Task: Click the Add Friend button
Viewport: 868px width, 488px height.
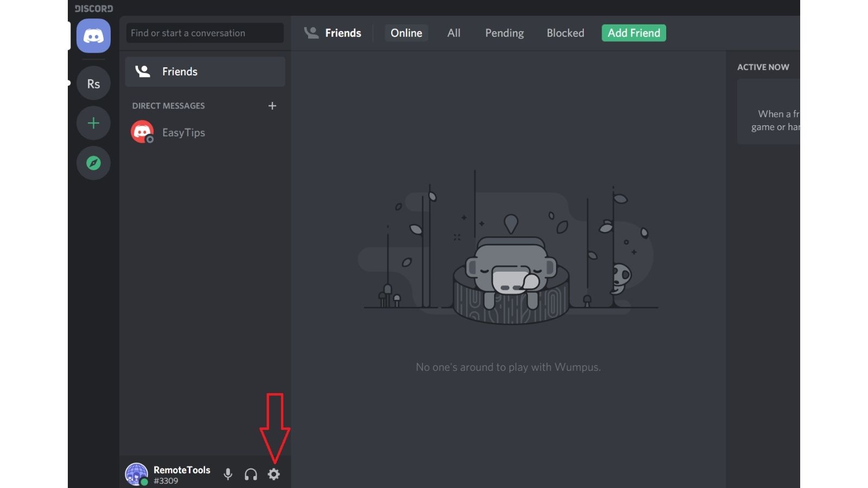Action: tap(634, 33)
